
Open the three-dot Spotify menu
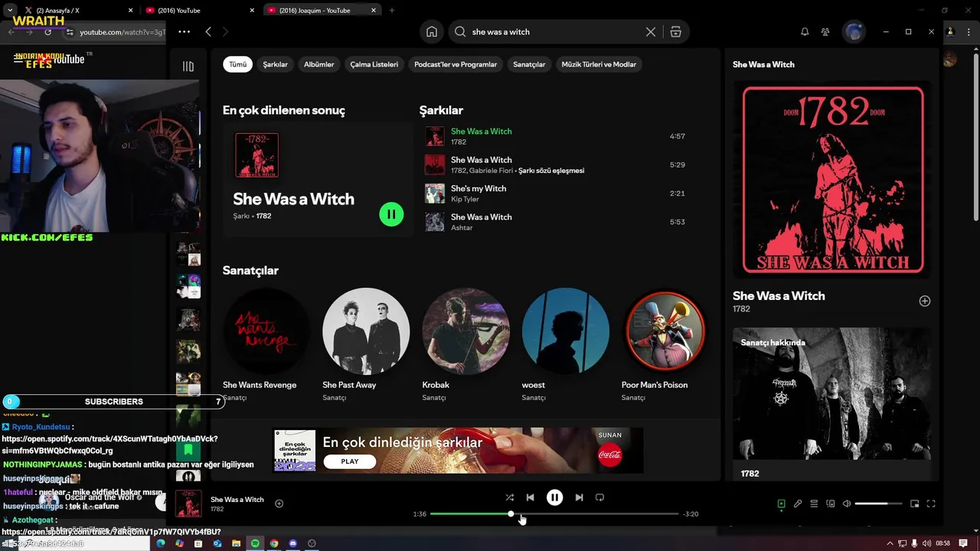click(x=184, y=32)
